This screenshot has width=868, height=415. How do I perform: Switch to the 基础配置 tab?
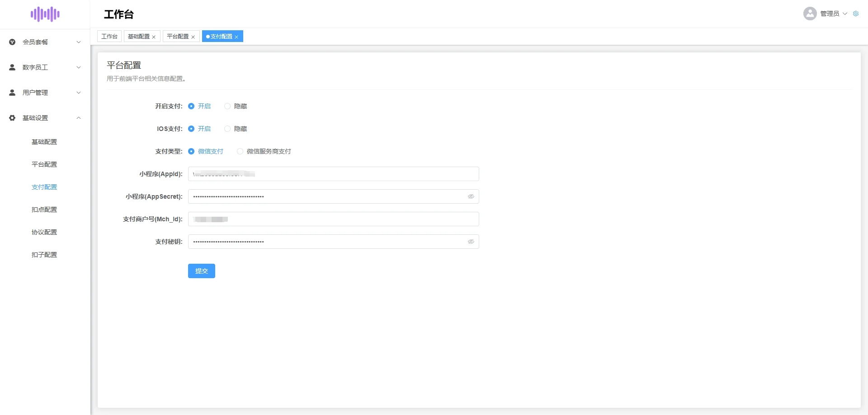point(139,36)
